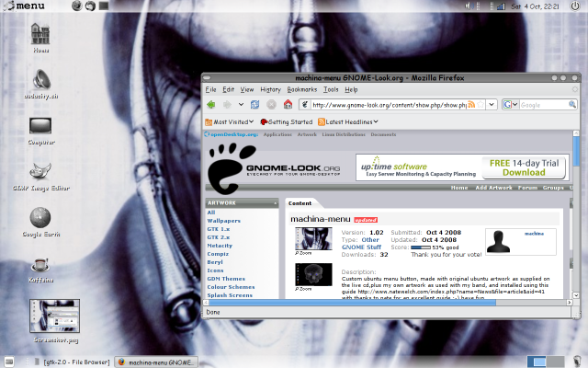Collapse the ARTWORK sidebar section arrow
This screenshot has height=368, width=588.
coord(275,203)
